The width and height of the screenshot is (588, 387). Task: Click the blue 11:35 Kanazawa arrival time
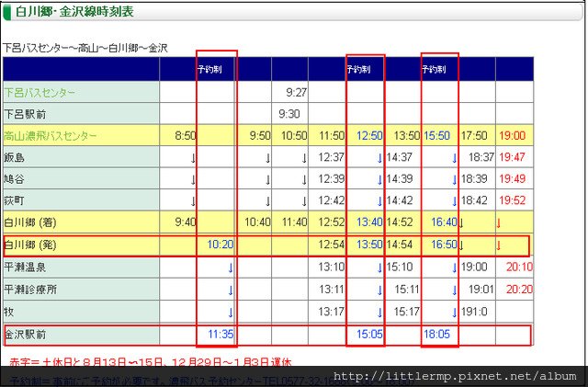tap(220, 334)
